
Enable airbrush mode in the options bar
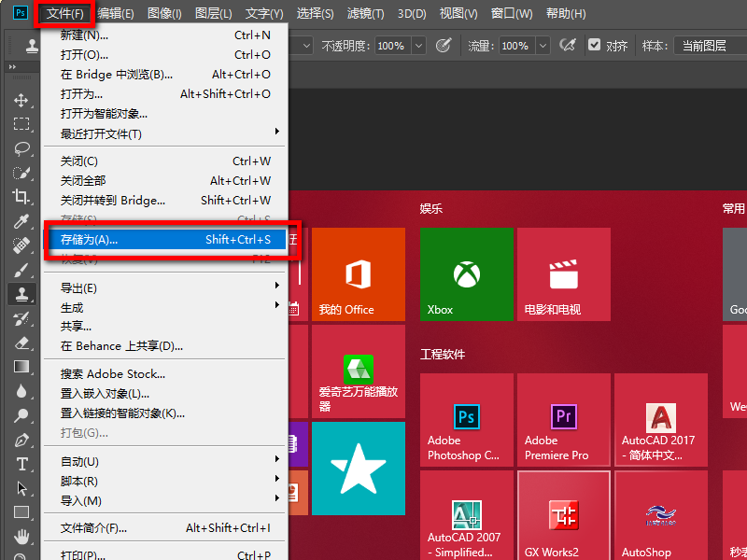568,43
